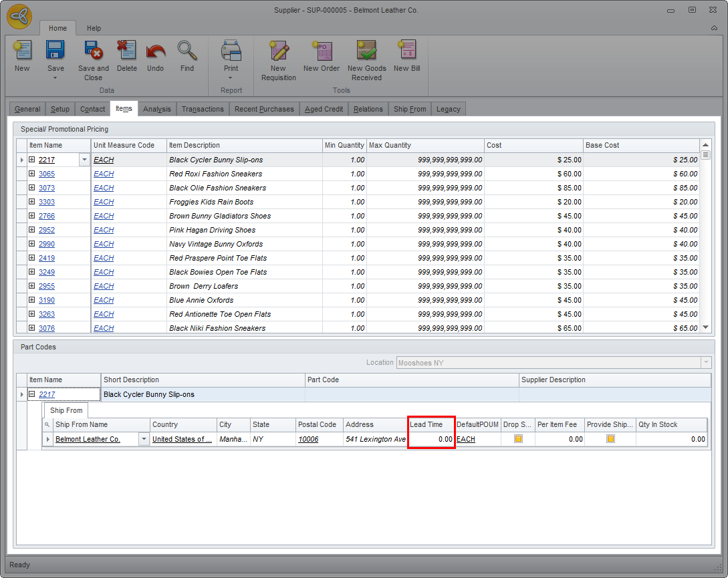Create a New Order from ribbon
This screenshot has width=728, height=578.
click(x=322, y=51)
